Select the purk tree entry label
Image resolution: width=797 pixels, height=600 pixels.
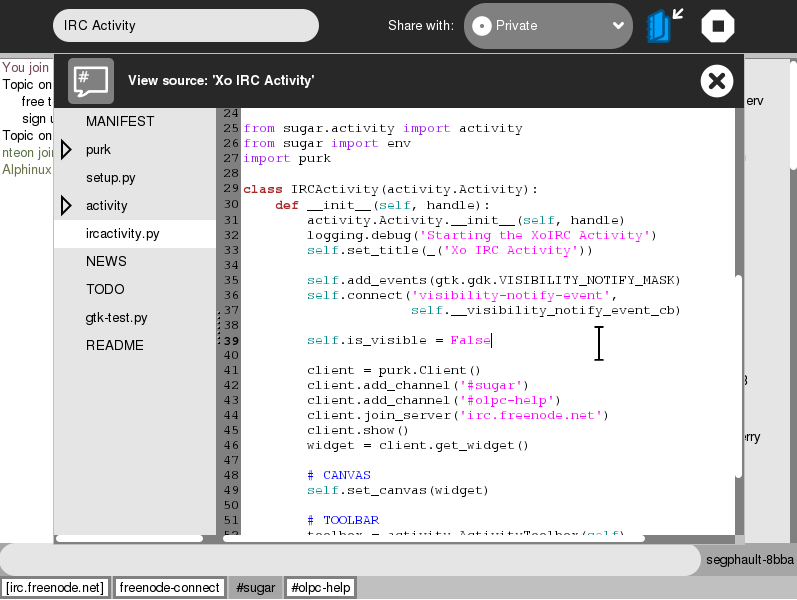coord(98,149)
